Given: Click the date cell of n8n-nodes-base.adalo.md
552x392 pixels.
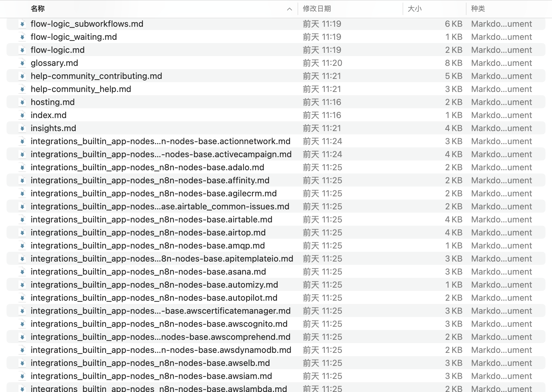Looking at the screenshot, I should point(322,167).
